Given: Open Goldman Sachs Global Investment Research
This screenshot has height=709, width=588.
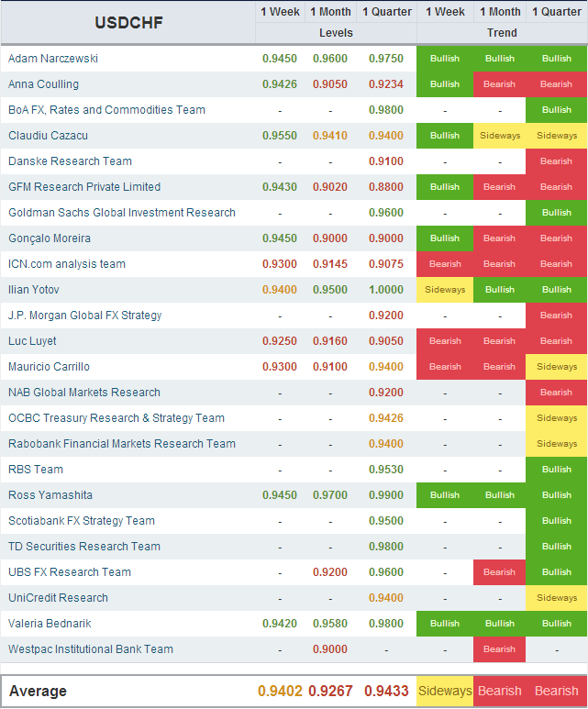Looking at the screenshot, I should pyautogui.click(x=122, y=213).
